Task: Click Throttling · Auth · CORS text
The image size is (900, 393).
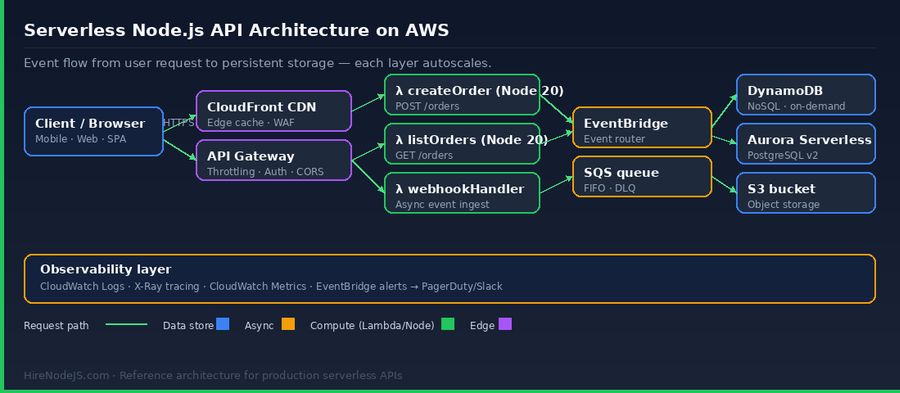Action: tap(265, 172)
